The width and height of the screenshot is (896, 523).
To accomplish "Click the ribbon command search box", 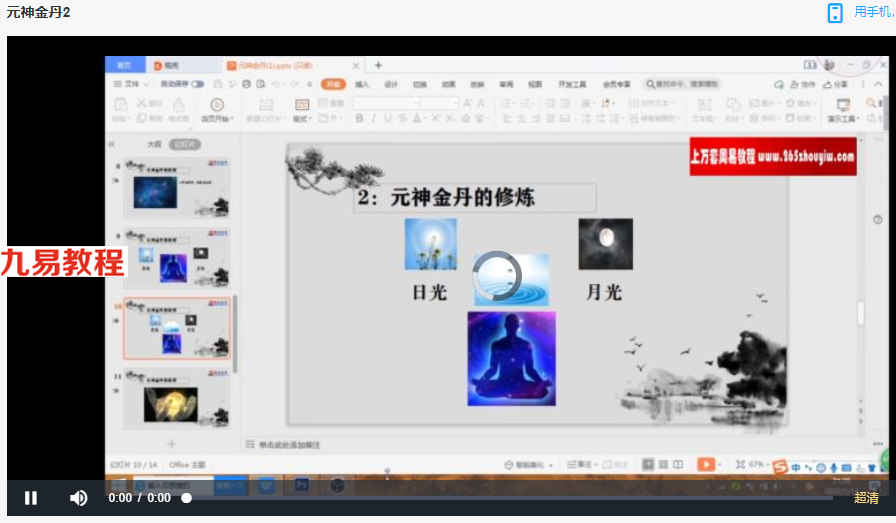I will 682,84.
